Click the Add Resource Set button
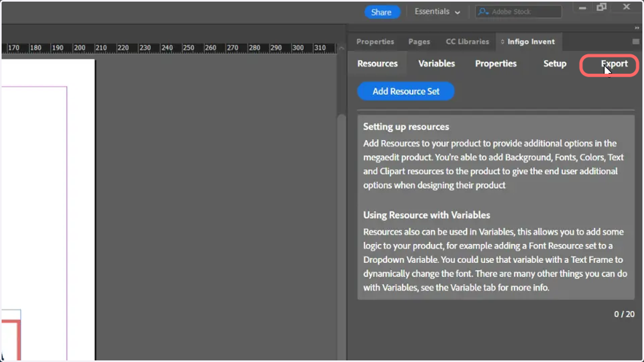Screen dimensions: 644x362 pyautogui.click(x=406, y=91)
